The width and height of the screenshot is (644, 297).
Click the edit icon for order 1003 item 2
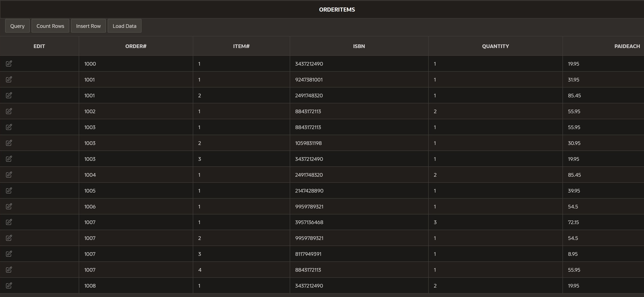pos(9,143)
